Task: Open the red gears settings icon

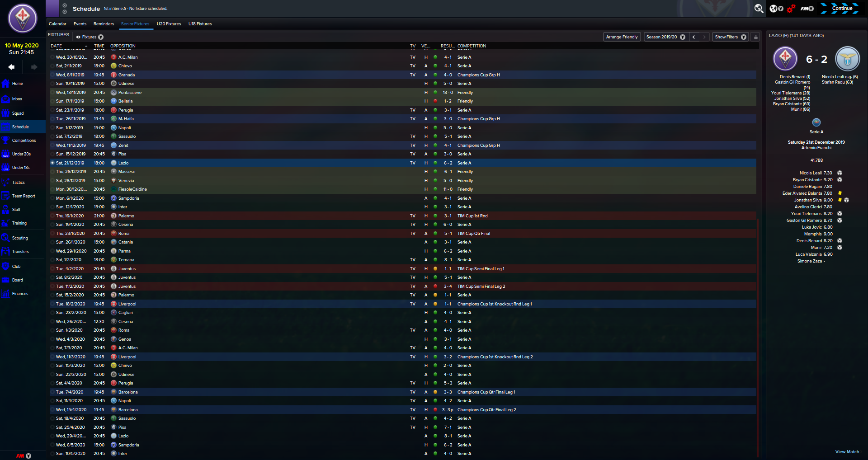Action: point(791,9)
